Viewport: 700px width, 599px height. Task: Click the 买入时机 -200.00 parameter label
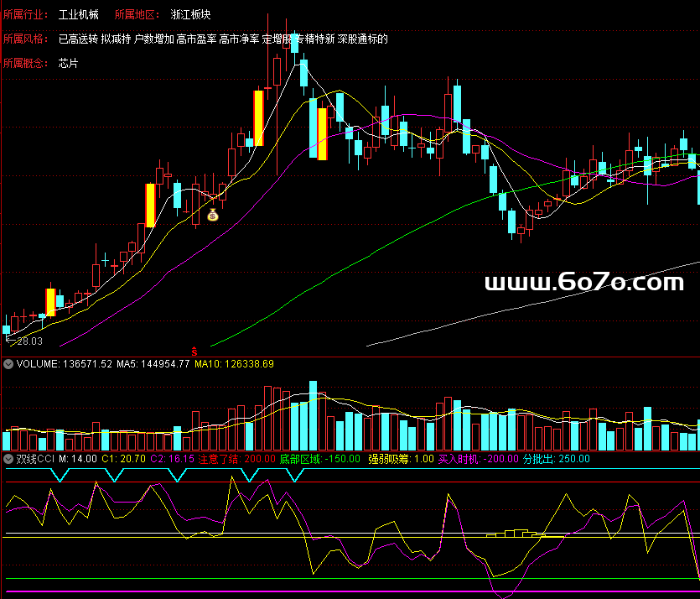coord(478,459)
